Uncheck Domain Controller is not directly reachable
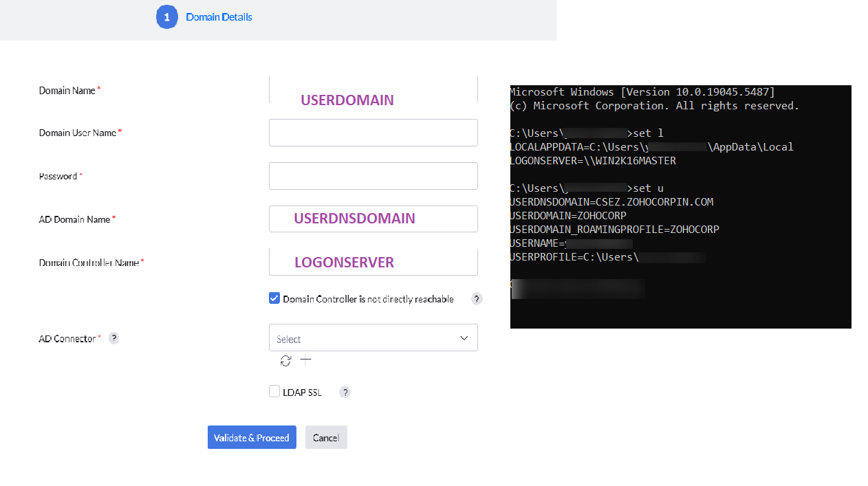 point(274,298)
